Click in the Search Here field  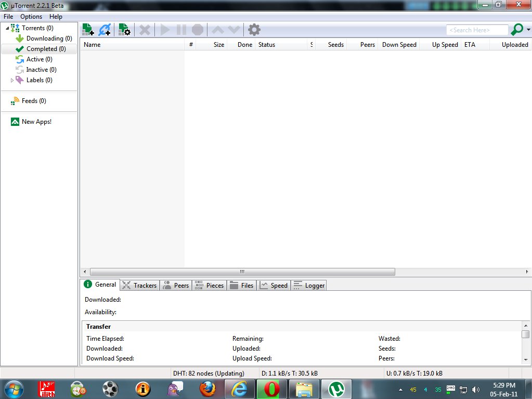(x=477, y=30)
